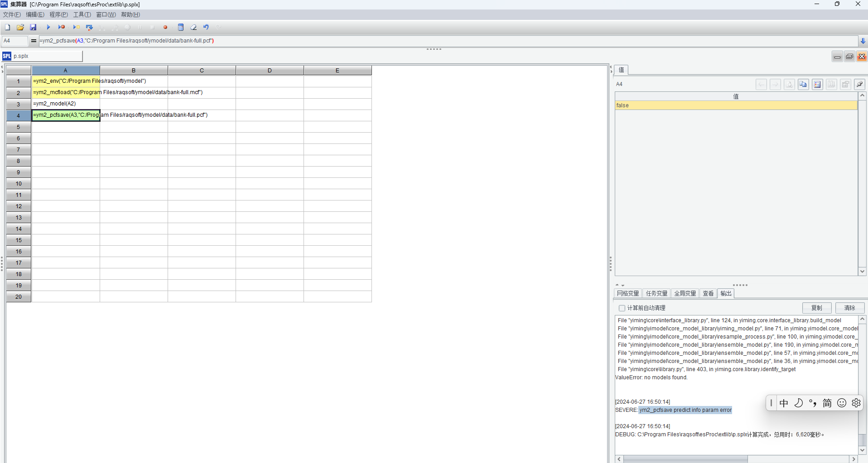Enable the 计算前自动清理 checkbox
Image resolution: width=868 pixels, height=463 pixels.
[x=622, y=308]
